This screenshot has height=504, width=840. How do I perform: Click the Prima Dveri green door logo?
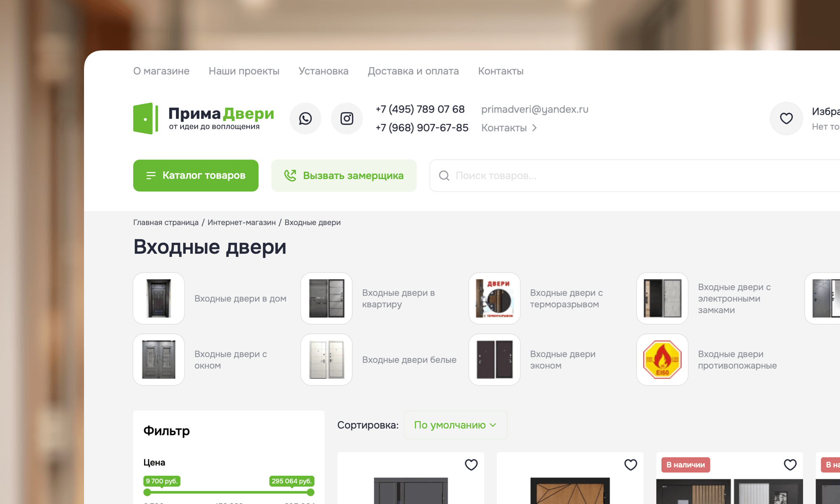(x=145, y=118)
